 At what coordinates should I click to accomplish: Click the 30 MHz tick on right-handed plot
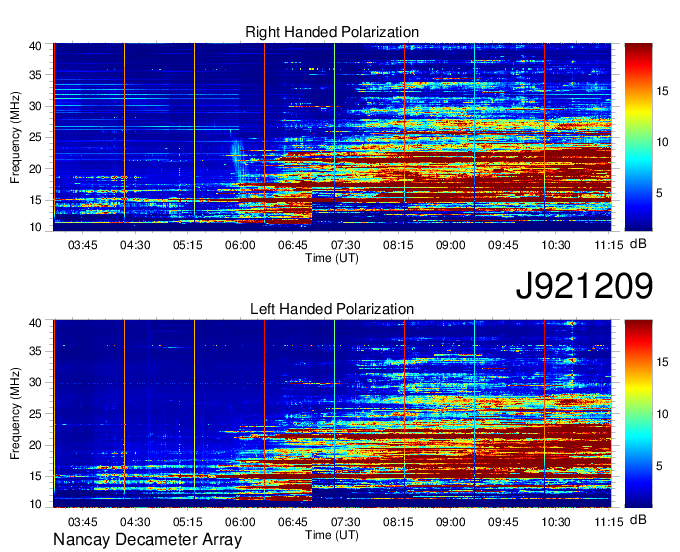(x=35, y=106)
